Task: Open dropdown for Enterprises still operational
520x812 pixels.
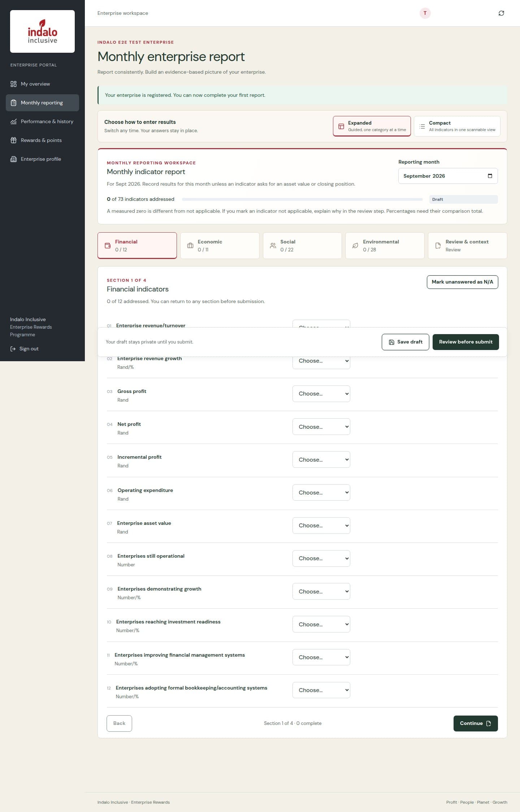Action: coord(321,558)
